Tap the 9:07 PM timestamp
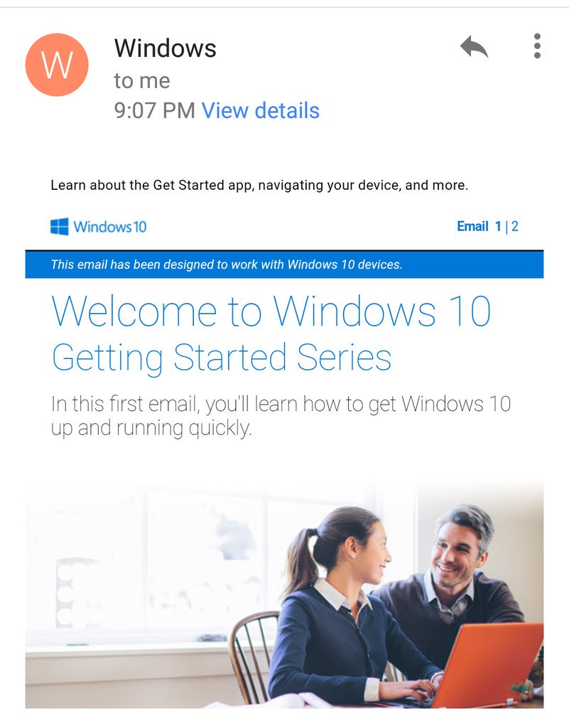This screenshot has width=569, height=728. tap(154, 110)
